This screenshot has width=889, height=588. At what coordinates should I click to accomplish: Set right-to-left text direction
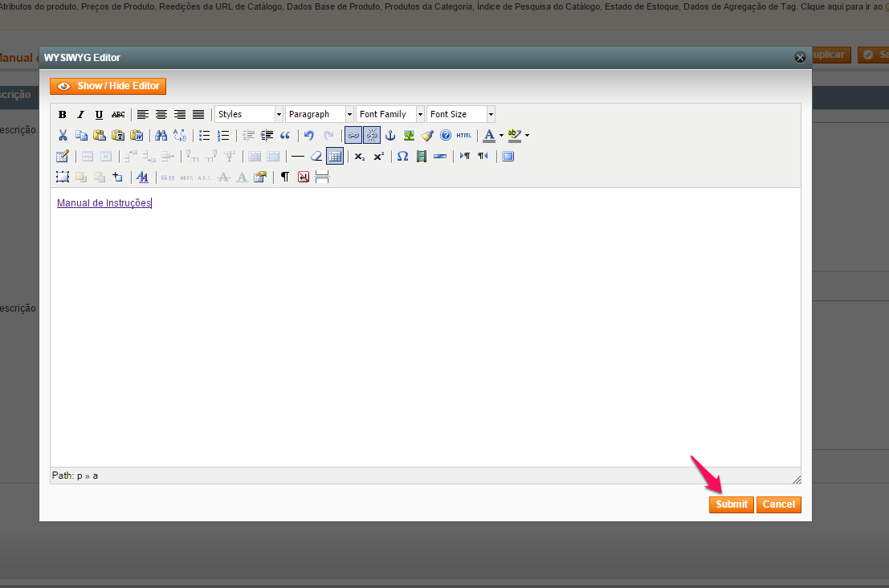tap(483, 156)
